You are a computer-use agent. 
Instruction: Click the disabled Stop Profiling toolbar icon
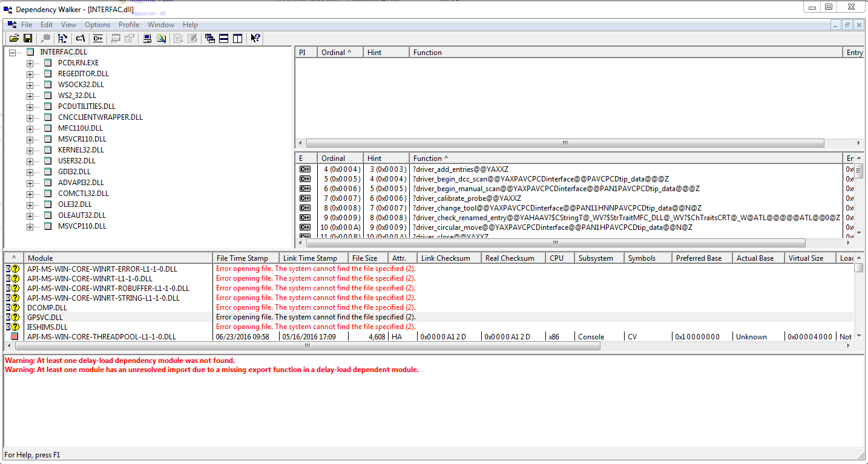192,38
